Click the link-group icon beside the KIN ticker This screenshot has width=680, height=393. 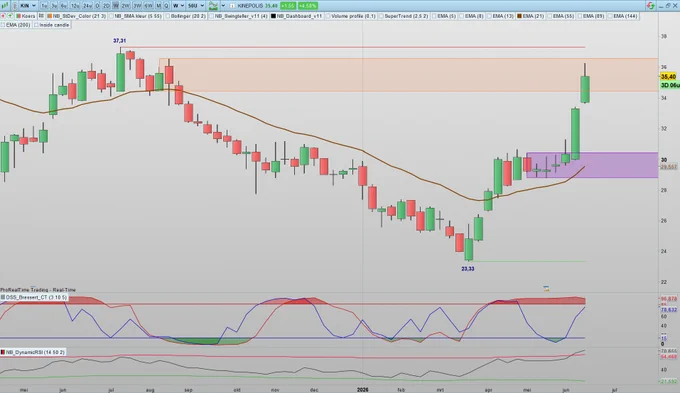15,6
